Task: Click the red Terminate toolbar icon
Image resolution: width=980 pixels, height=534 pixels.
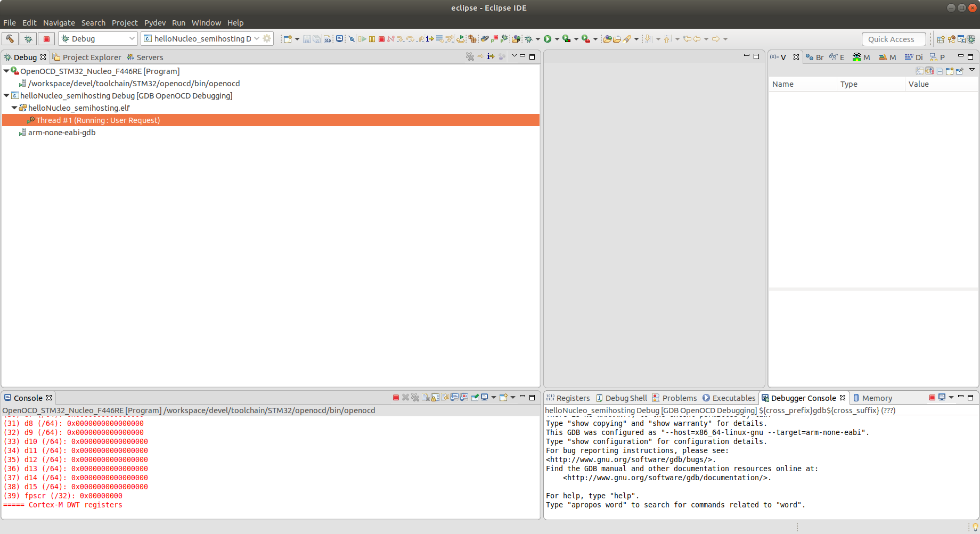Action: point(381,39)
